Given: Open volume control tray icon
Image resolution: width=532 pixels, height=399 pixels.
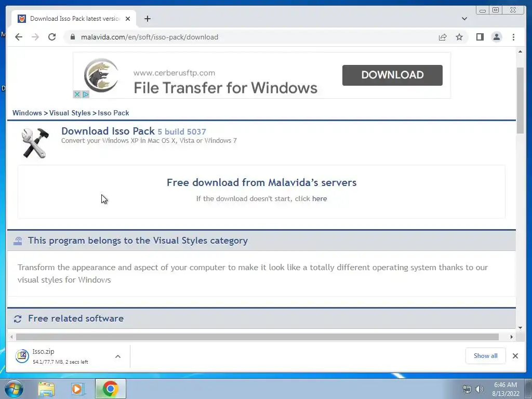Looking at the screenshot, I should [x=480, y=389].
